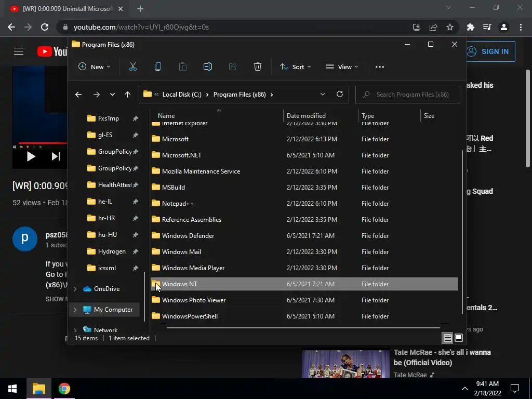Open the View dropdown menu
Screen dimensions: 532x399
342,67
